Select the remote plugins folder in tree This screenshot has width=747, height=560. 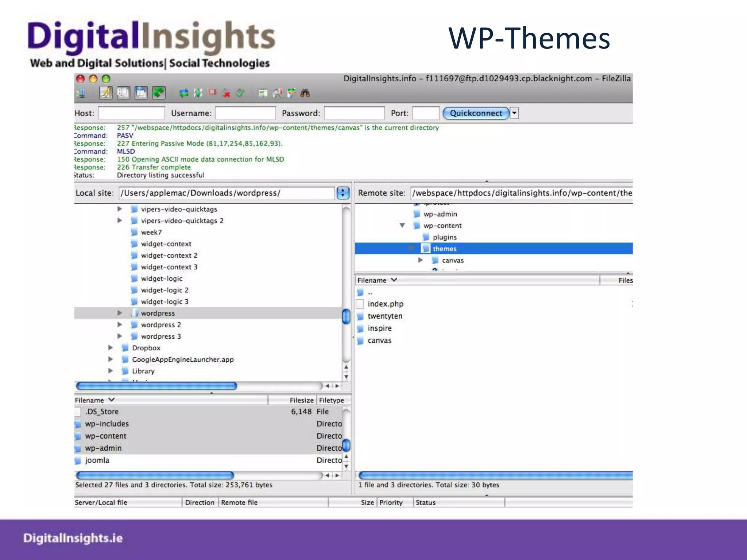tap(444, 237)
